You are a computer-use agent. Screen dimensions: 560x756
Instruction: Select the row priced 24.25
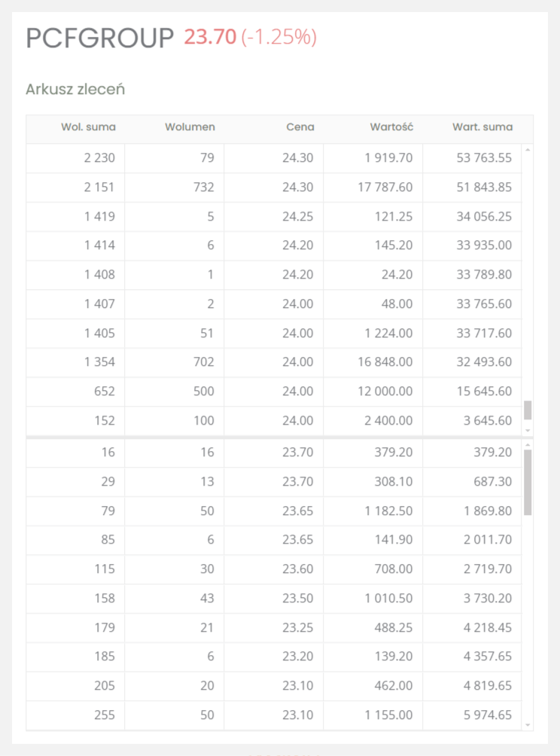pyautogui.click(x=274, y=216)
